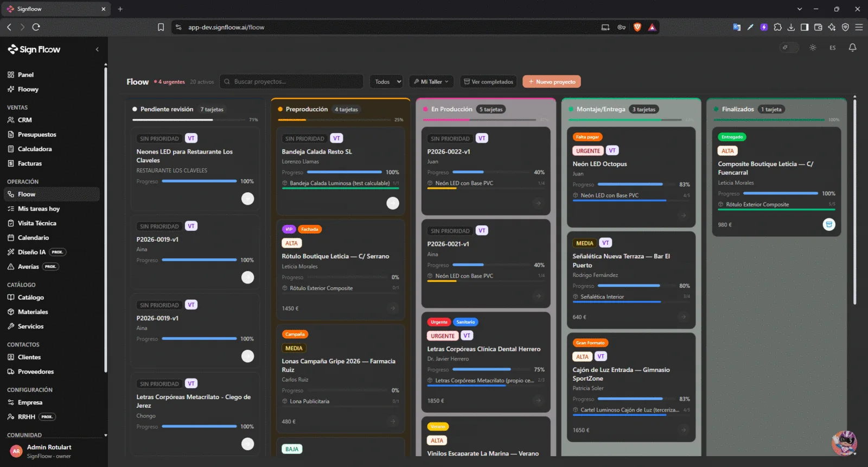Toggle the pill switch beside the sun icon
Viewport: 868px width, 467px height.
(x=789, y=48)
